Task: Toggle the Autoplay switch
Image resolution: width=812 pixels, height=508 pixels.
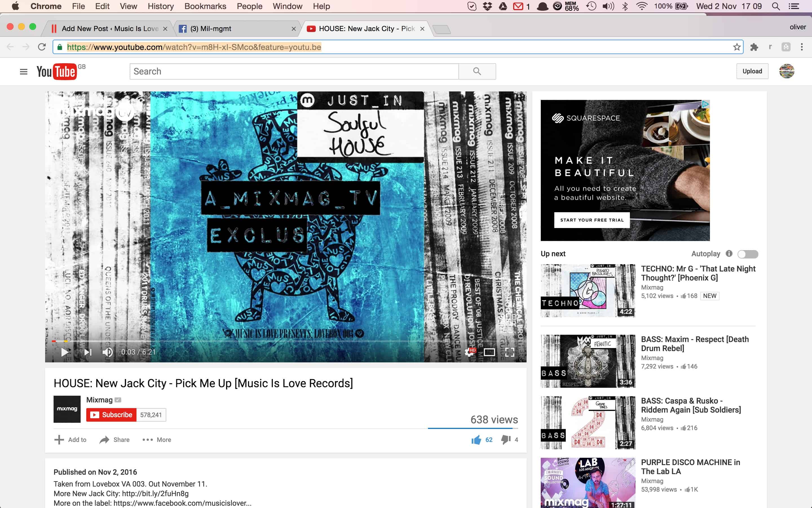Action: point(748,254)
